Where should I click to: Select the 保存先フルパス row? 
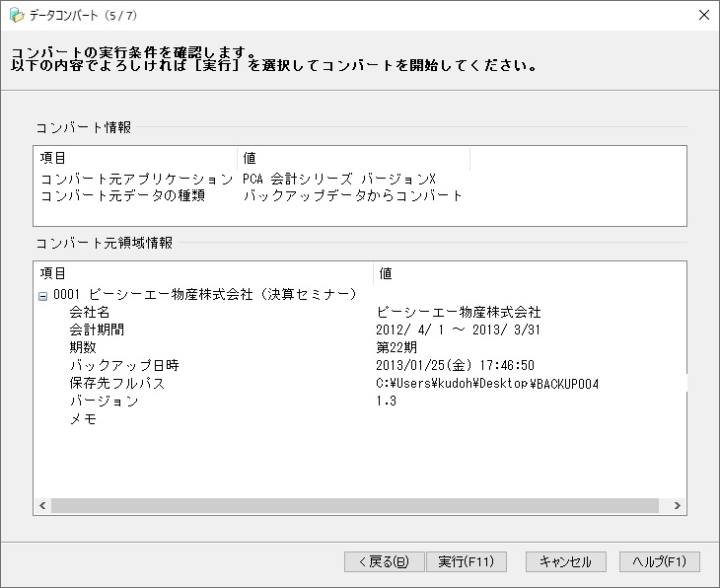coord(116,384)
